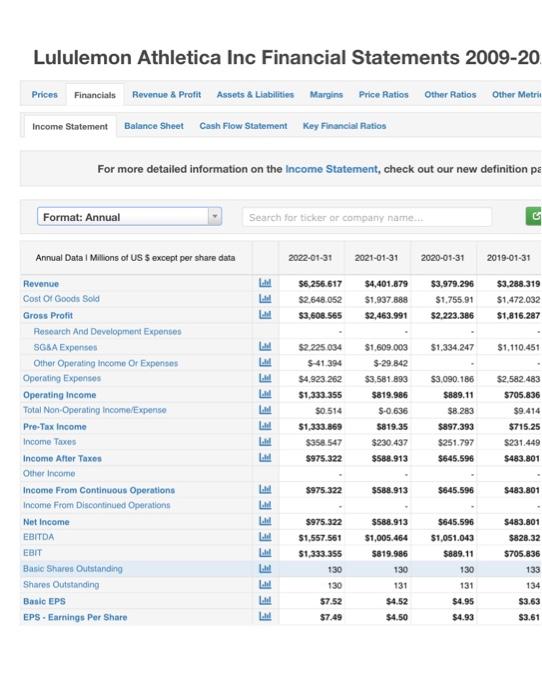Screen dimensions: 542x700
Task: Open chart icon for Income Taxes row
Action: point(265,442)
